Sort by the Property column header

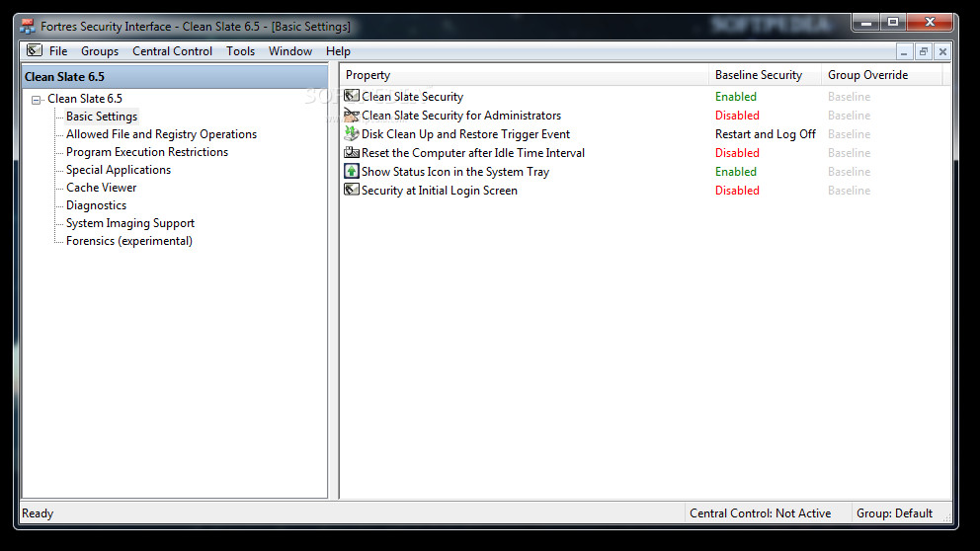524,75
